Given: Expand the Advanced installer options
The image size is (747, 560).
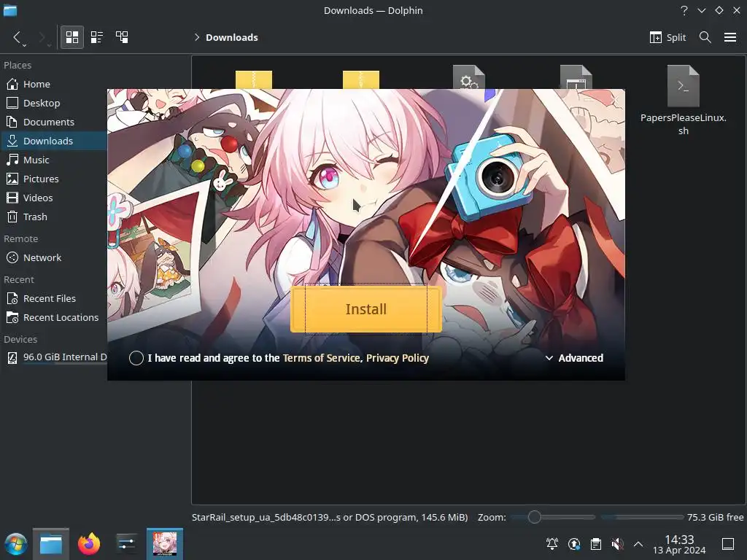Looking at the screenshot, I should click(574, 358).
